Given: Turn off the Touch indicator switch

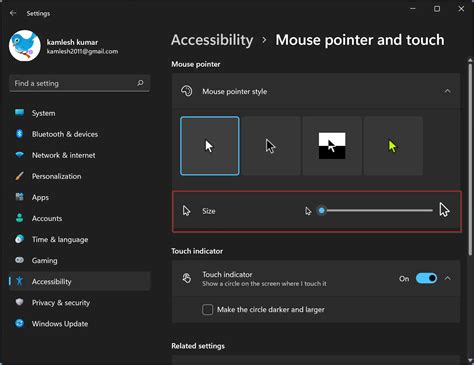Looking at the screenshot, I should pyautogui.click(x=426, y=278).
